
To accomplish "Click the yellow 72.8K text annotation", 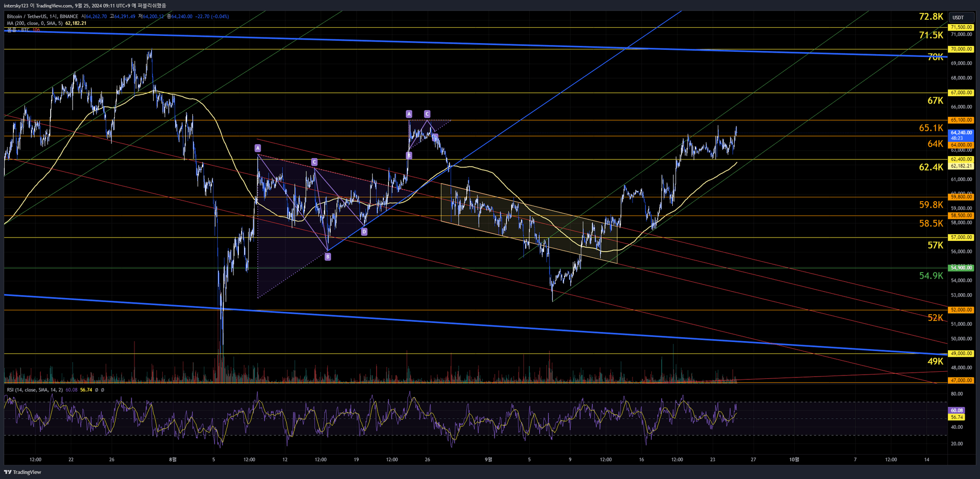I will [x=931, y=17].
